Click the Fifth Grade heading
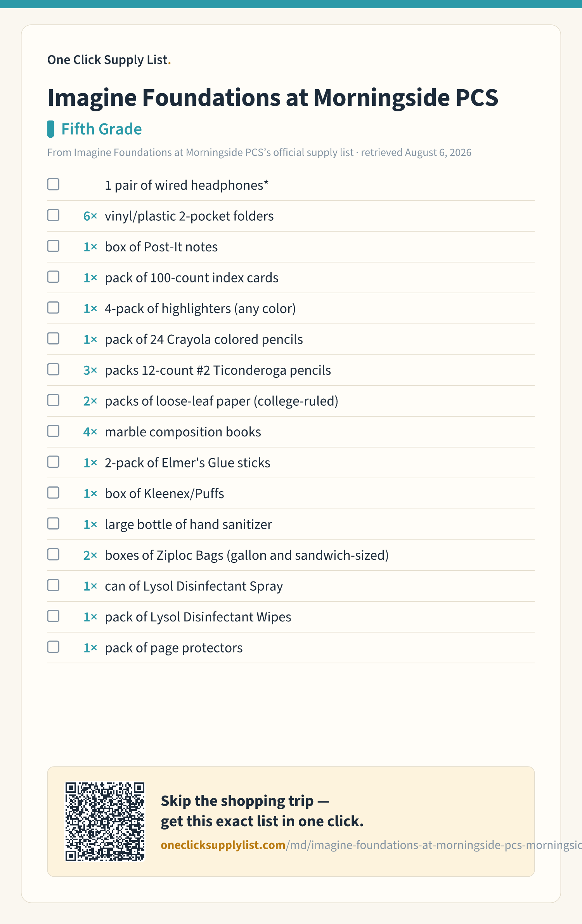Image resolution: width=582 pixels, height=924 pixels. [102, 129]
